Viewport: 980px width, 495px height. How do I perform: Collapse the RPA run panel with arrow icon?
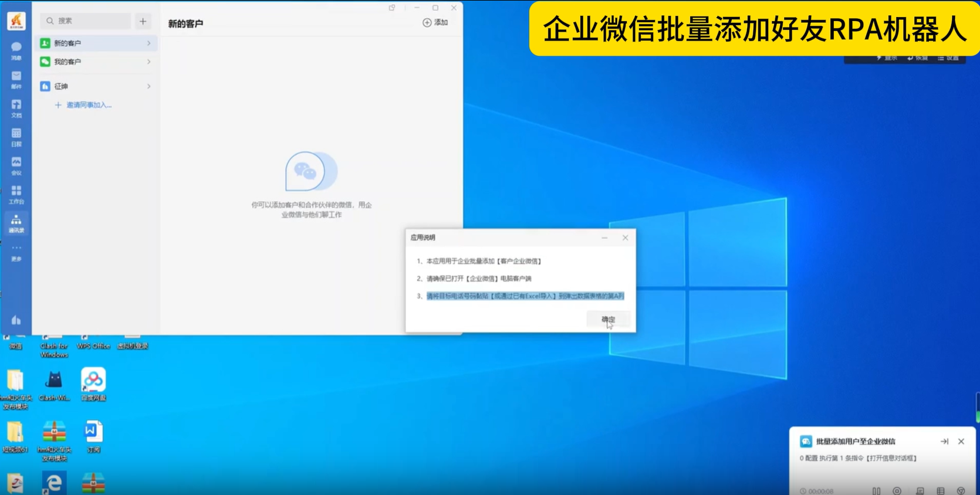point(944,442)
